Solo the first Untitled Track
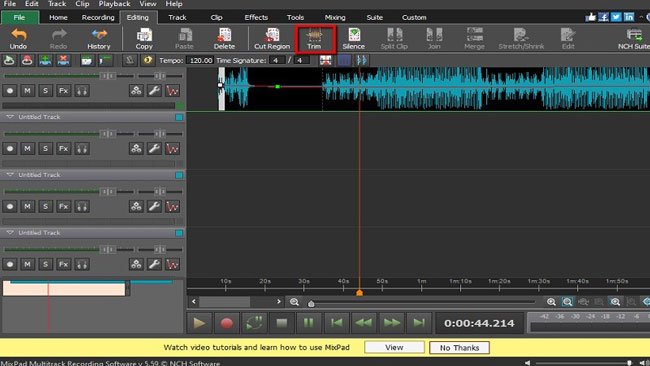Screen dimensions: 650x366 [x=46, y=148]
